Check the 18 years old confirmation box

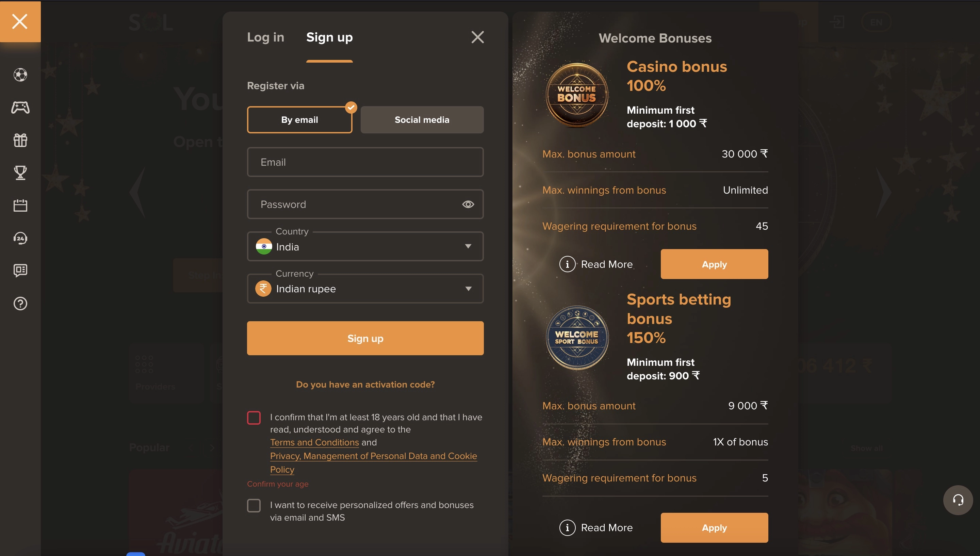[x=254, y=418]
